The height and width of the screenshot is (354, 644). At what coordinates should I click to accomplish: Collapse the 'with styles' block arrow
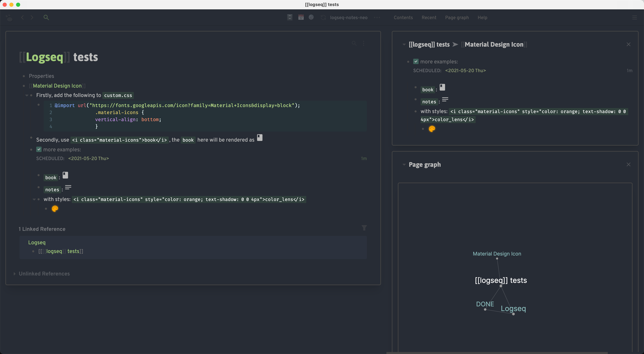tap(34, 199)
